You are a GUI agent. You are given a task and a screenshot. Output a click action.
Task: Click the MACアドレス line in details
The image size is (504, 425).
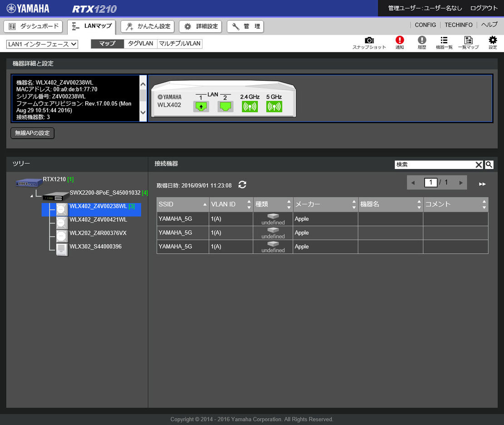click(x=57, y=90)
